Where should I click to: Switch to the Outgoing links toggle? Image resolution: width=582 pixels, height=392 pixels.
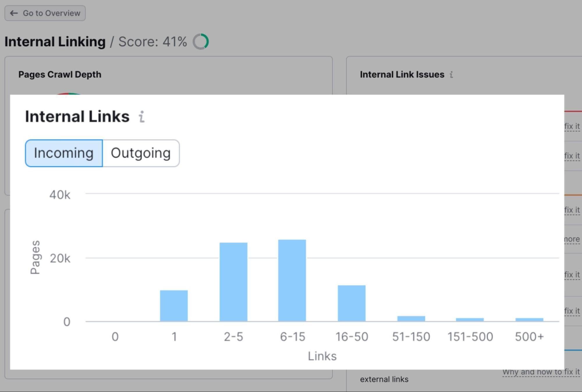pyautogui.click(x=141, y=153)
